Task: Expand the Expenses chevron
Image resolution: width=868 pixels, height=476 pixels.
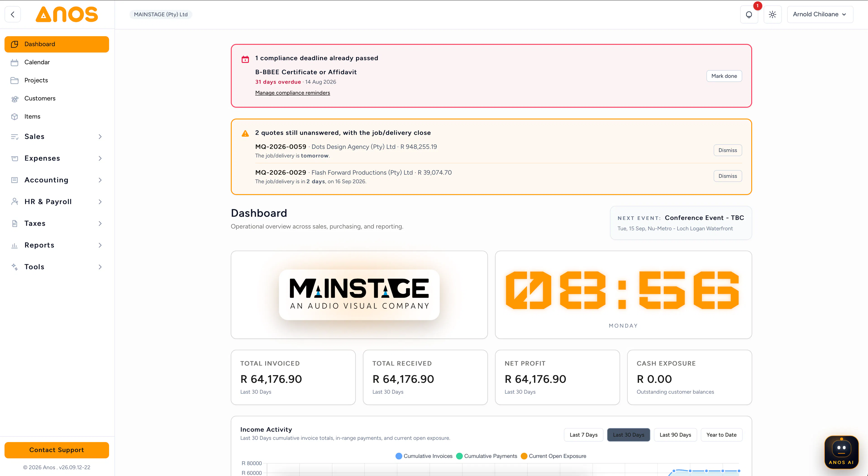Action: tap(100, 158)
